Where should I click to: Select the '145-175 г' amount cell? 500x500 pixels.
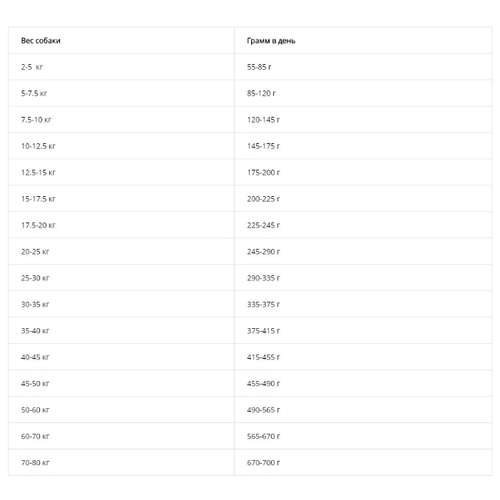[363, 146]
